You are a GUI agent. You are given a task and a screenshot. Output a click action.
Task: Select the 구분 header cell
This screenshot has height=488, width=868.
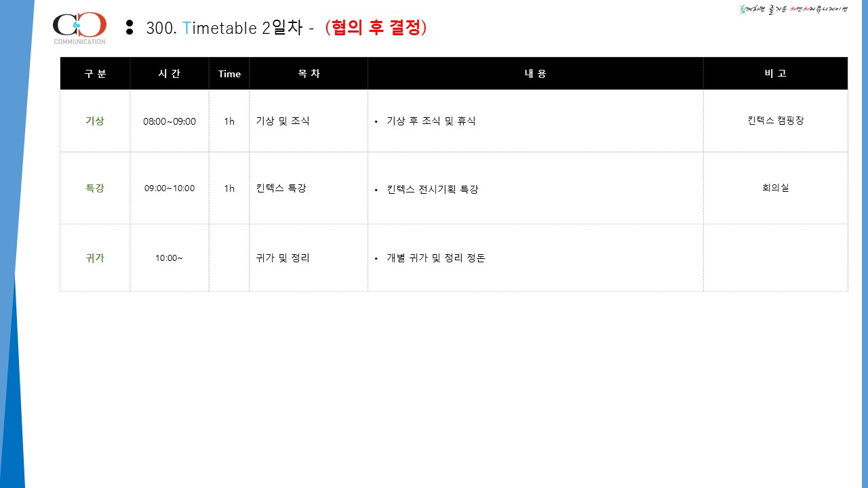coord(95,74)
